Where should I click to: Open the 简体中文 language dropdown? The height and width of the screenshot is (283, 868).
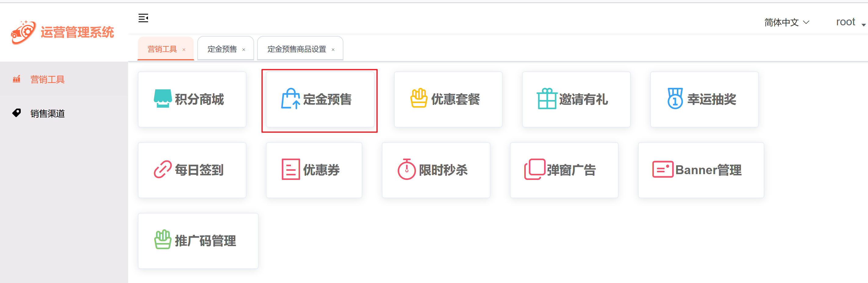(787, 23)
